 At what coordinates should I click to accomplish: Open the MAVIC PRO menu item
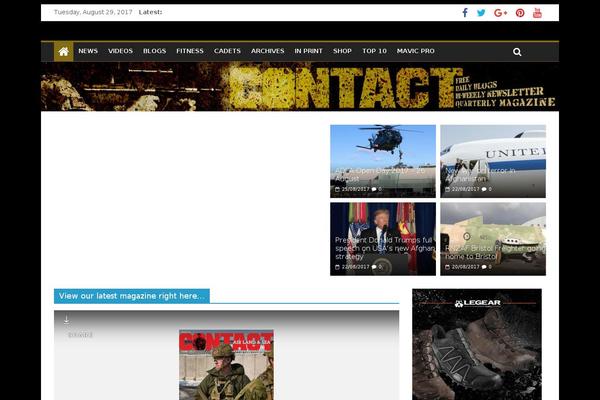[x=416, y=51]
